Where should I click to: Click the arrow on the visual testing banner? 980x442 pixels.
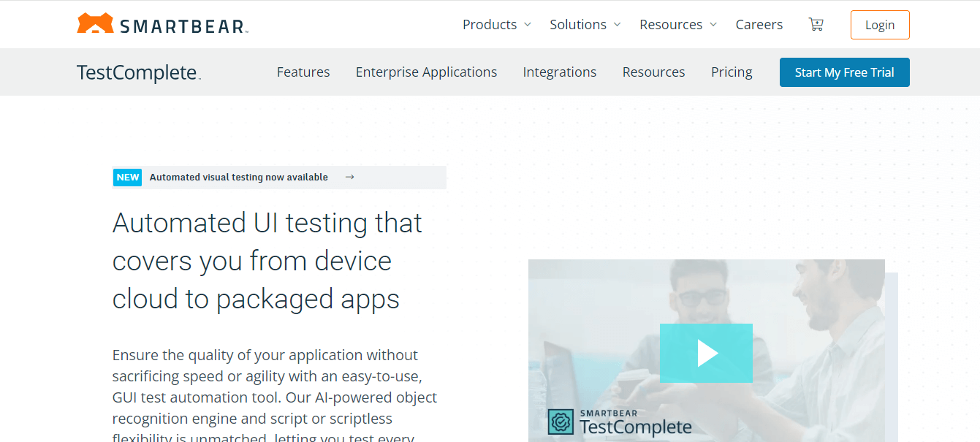tap(349, 177)
